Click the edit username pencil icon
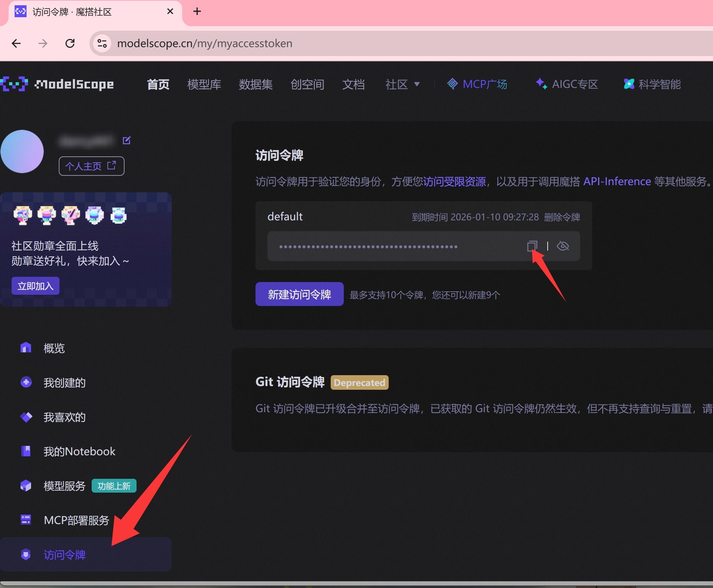 pyautogui.click(x=126, y=140)
